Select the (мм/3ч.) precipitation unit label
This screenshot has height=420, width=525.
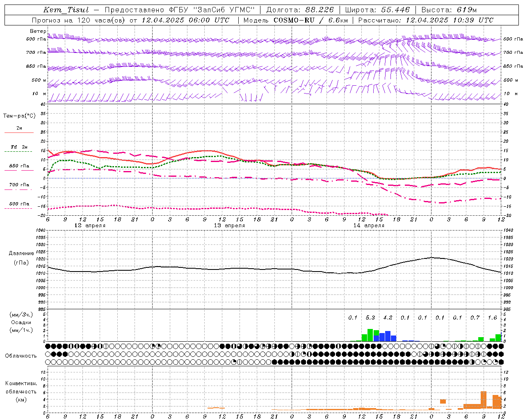pyautogui.click(x=21, y=315)
